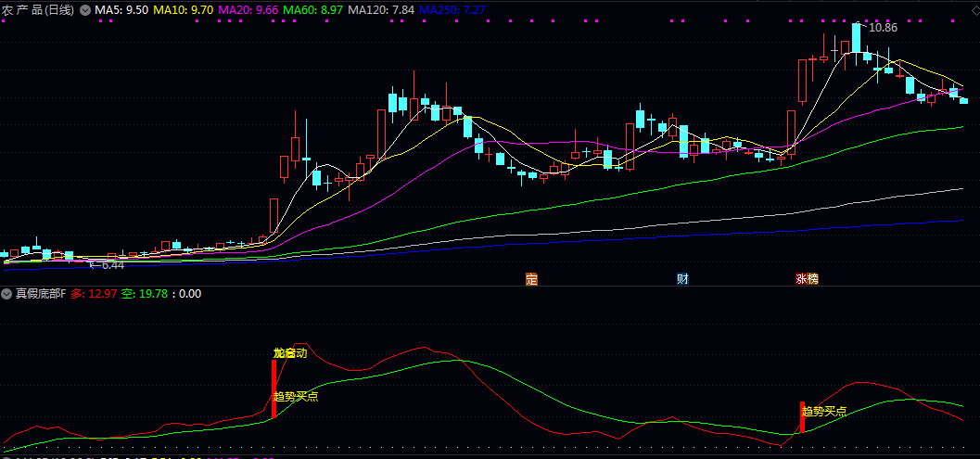
Task: Expand the dropdown arrow beside 真假底部F
Action: pos(6,294)
